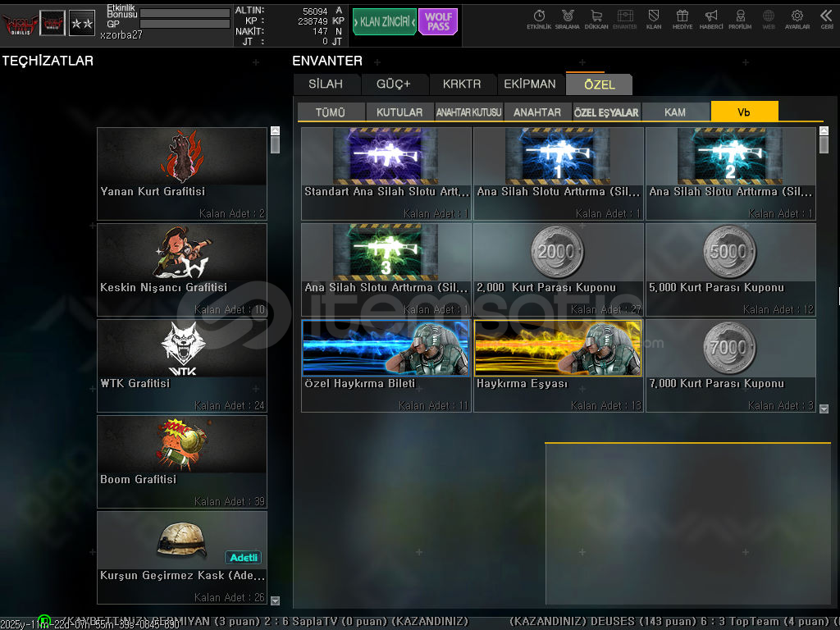Show the KUTULAR sub-tab
The image size is (840, 630).
(x=399, y=112)
